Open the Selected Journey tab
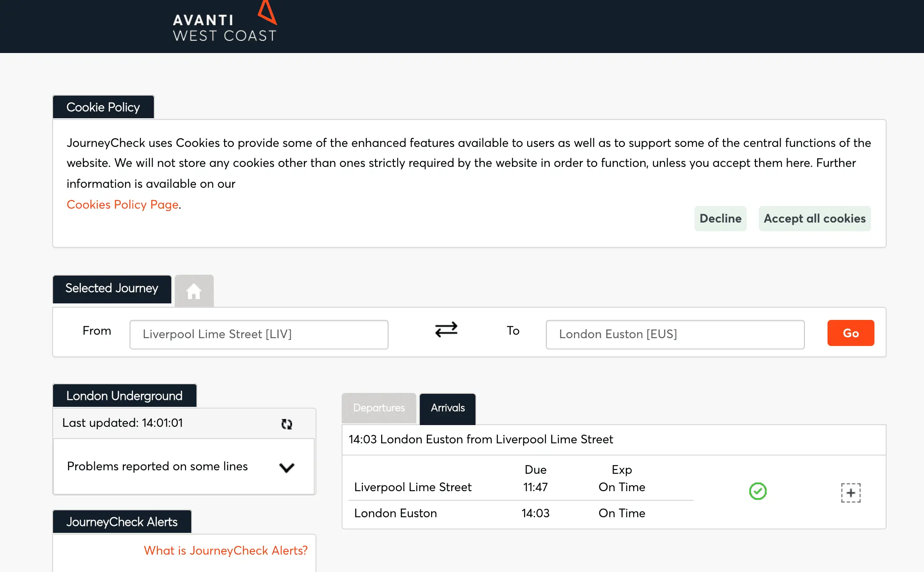The width and height of the screenshot is (924, 572). pyautogui.click(x=112, y=288)
